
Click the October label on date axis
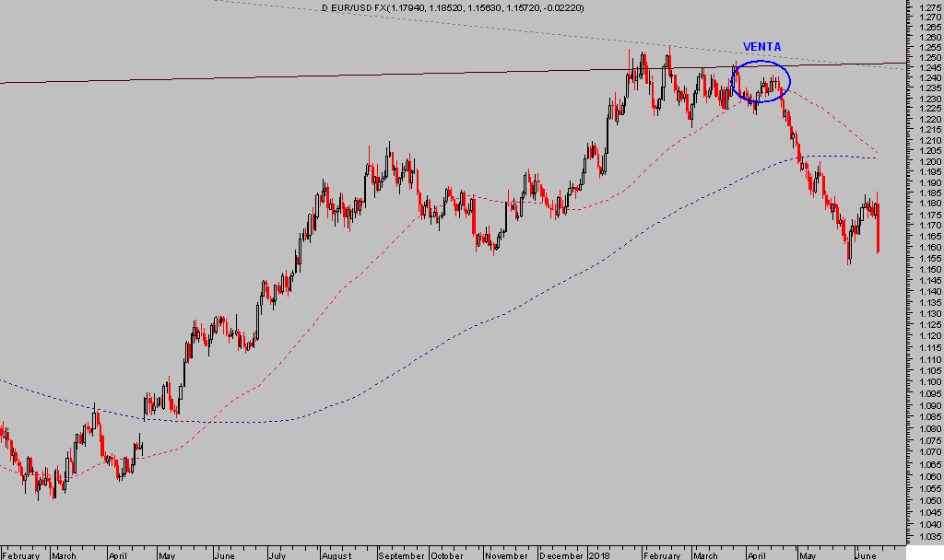pos(447,555)
